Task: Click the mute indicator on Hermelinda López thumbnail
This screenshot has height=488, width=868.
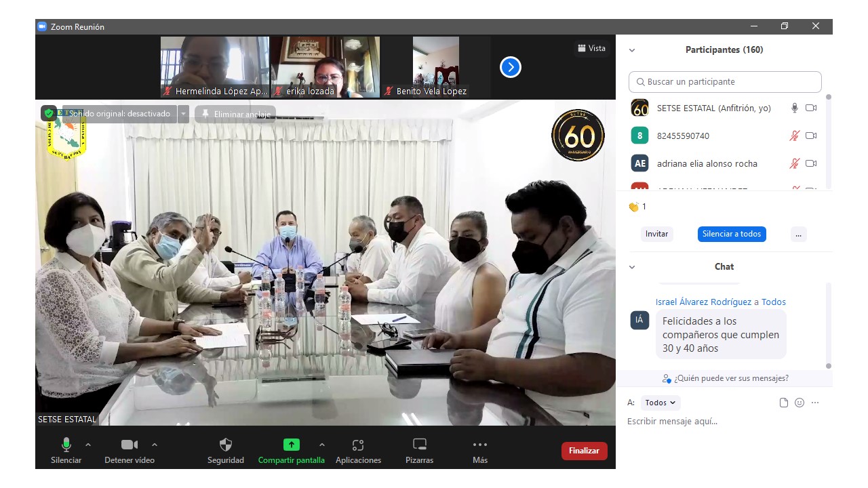Action: click(x=167, y=91)
